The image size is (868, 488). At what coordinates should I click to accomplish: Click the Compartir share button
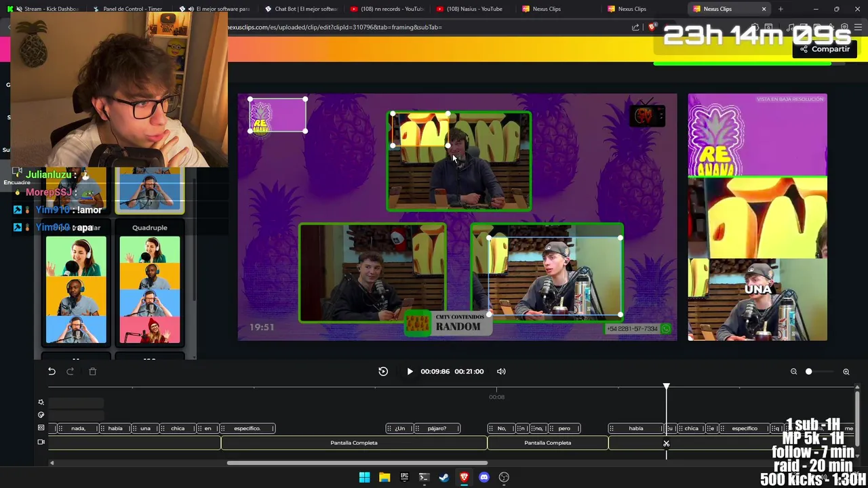pyautogui.click(x=824, y=49)
